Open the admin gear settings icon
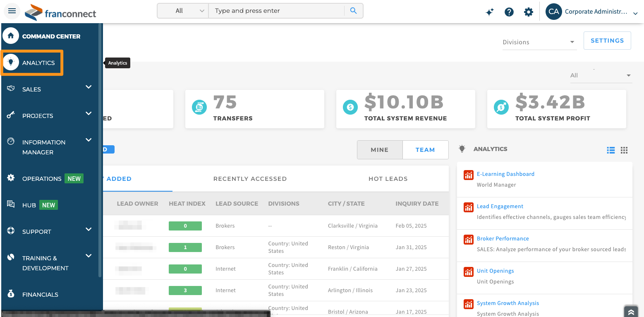The width and height of the screenshot is (644, 317). pos(529,12)
